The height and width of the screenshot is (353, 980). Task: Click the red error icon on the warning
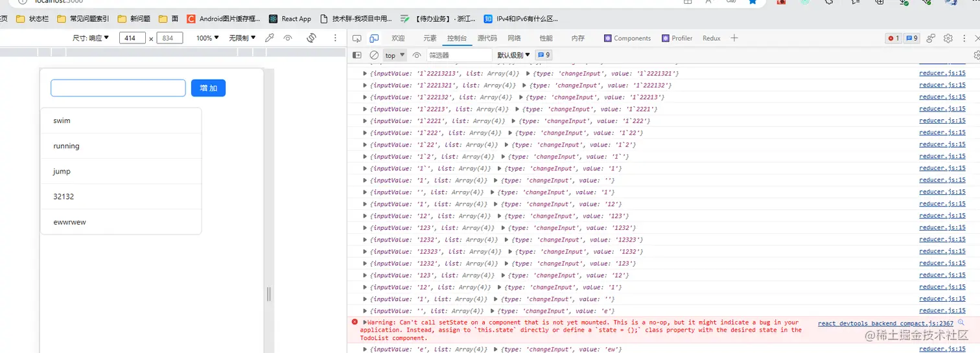click(x=355, y=322)
